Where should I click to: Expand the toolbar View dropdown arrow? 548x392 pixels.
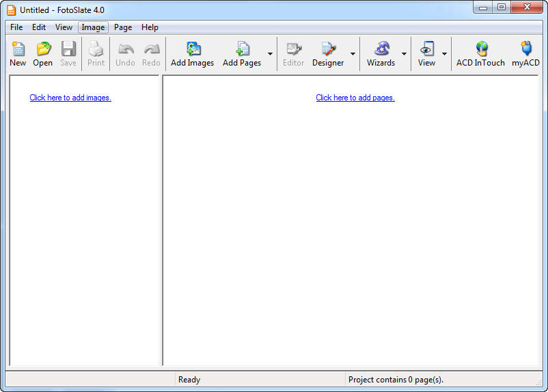click(x=444, y=54)
